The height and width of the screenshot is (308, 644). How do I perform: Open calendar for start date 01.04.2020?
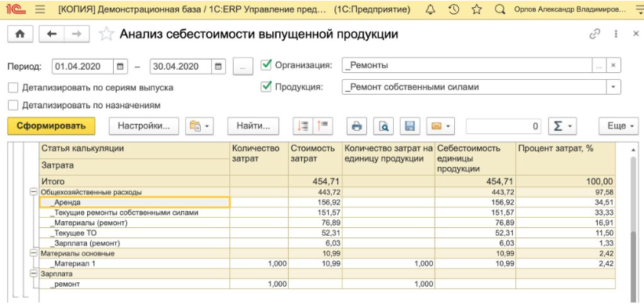coord(120,67)
